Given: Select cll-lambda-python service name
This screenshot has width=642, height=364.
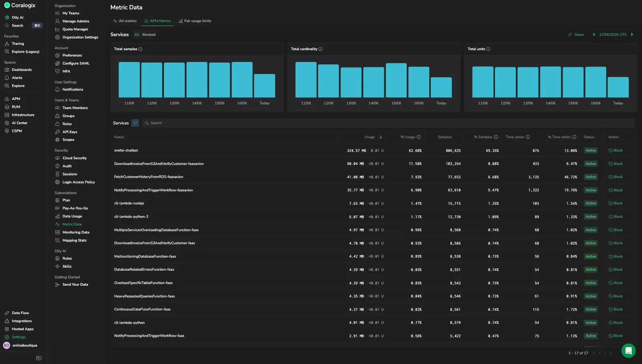Looking at the screenshot, I should click(x=129, y=322).
